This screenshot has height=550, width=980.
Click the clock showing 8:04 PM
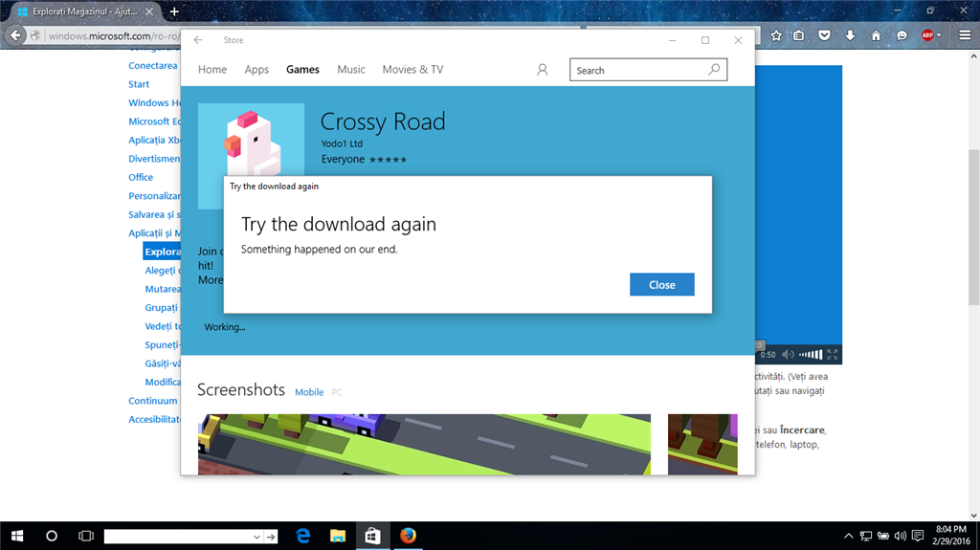950,529
